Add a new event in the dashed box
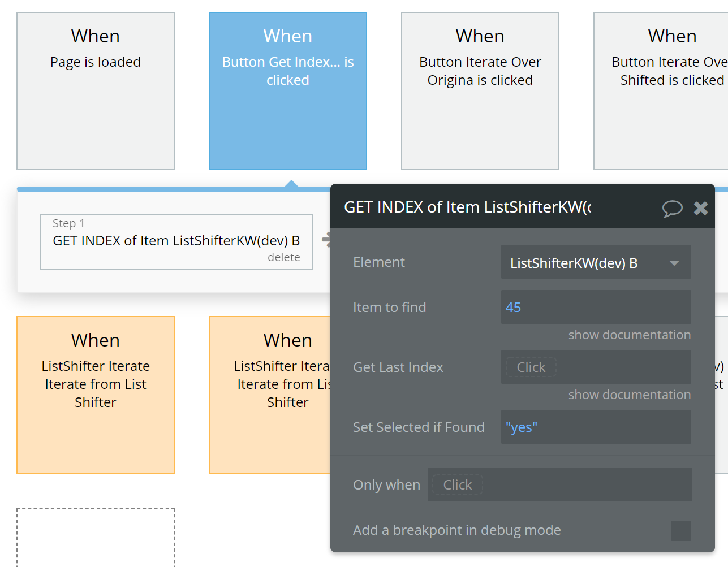The height and width of the screenshot is (567, 728). (96, 537)
